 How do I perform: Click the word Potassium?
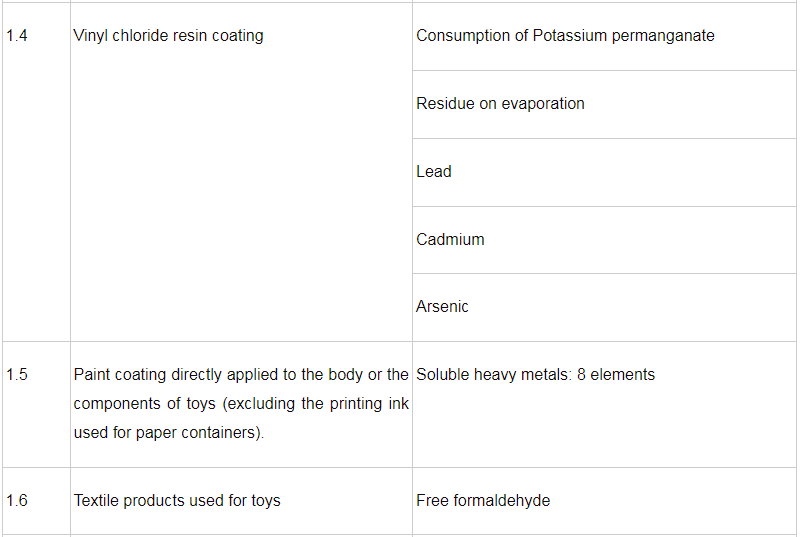566,36
